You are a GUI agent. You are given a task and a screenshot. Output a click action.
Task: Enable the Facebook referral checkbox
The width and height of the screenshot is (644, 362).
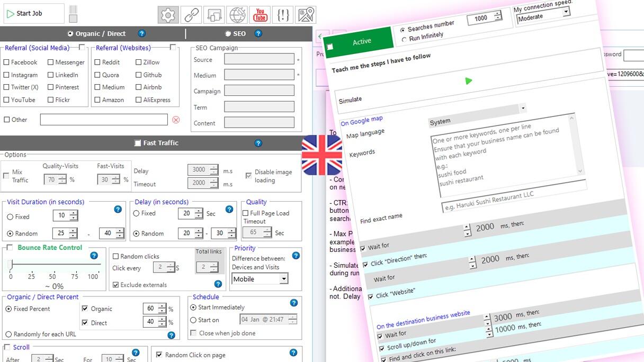(x=6, y=62)
